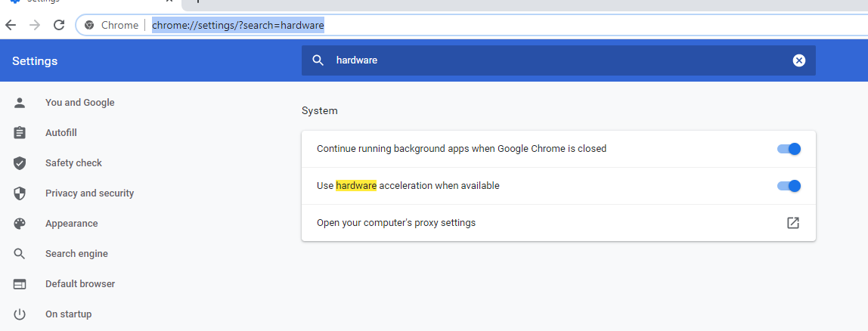Disable continue running background apps toggle

(789, 148)
